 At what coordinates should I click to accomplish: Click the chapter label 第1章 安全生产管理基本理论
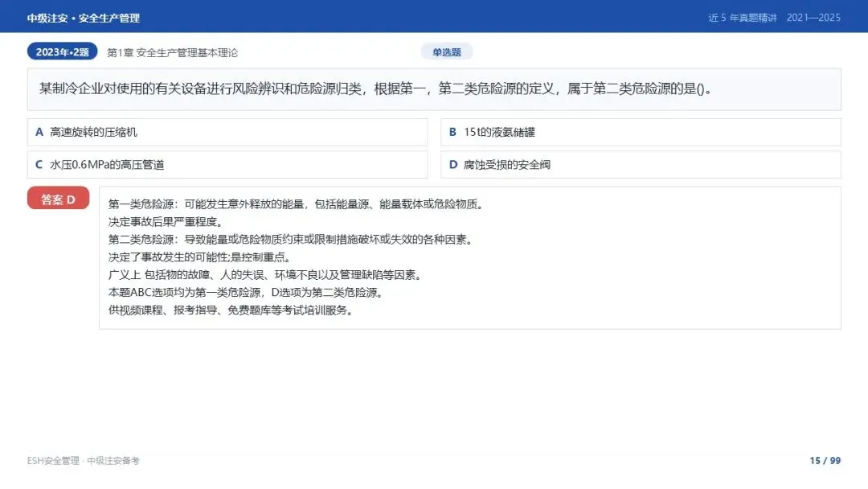tap(172, 52)
